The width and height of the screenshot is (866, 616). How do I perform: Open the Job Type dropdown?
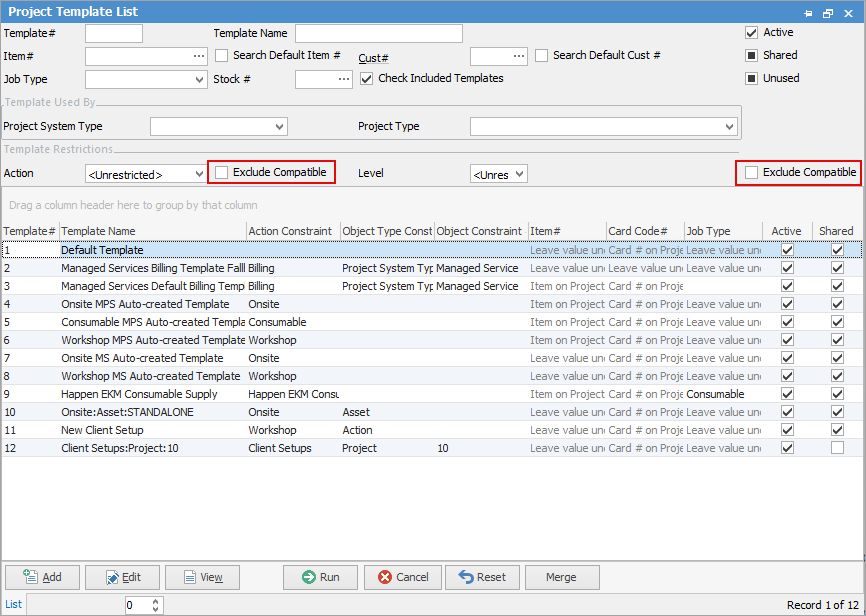199,80
